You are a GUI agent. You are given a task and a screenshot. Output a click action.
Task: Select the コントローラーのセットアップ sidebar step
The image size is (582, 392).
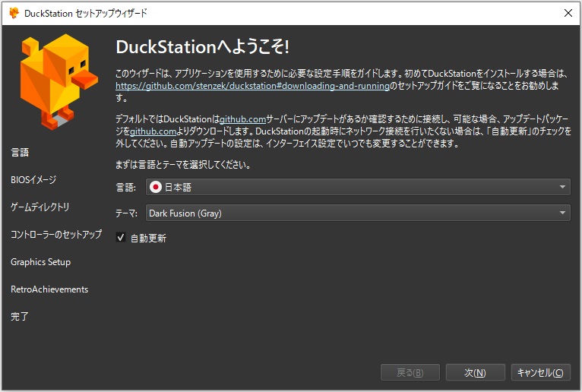pos(56,235)
